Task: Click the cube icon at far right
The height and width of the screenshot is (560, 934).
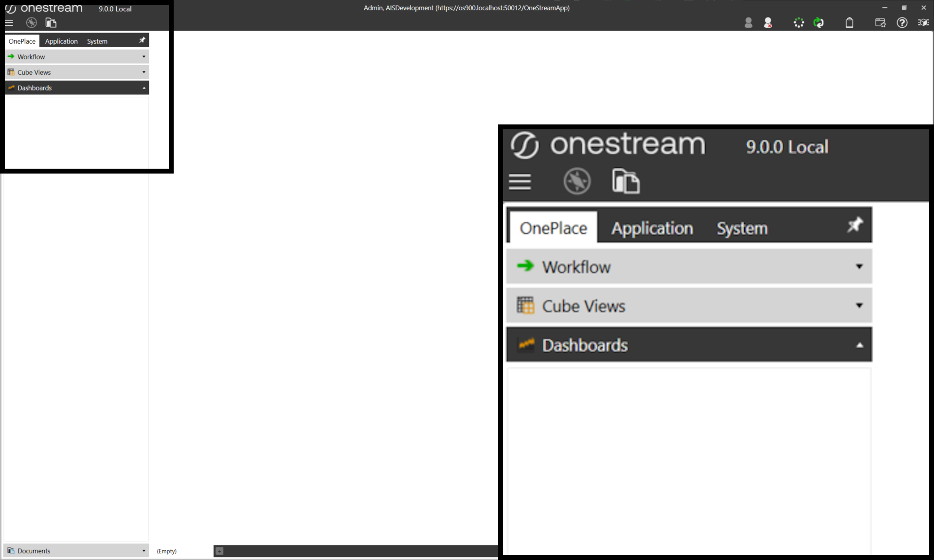Action: [923, 23]
